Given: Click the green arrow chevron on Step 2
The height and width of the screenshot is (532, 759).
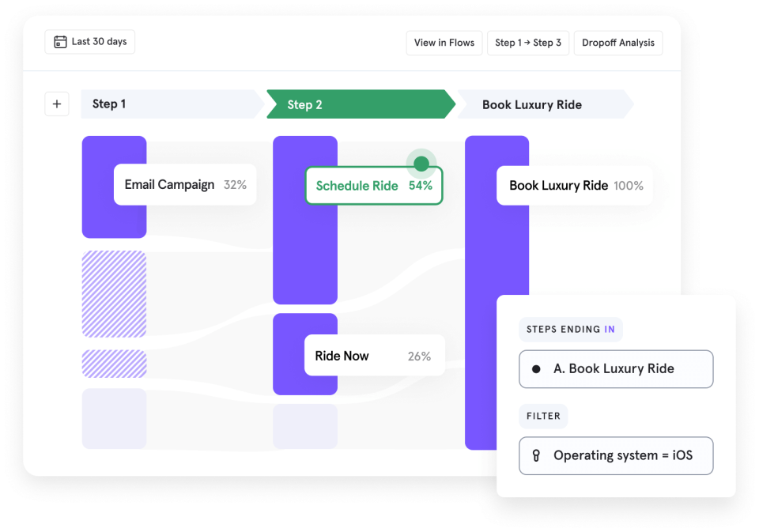Looking at the screenshot, I should click(x=449, y=104).
